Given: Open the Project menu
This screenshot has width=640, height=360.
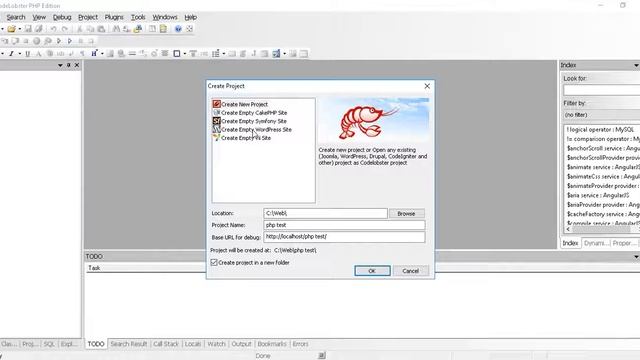Looking at the screenshot, I should (x=88, y=17).
